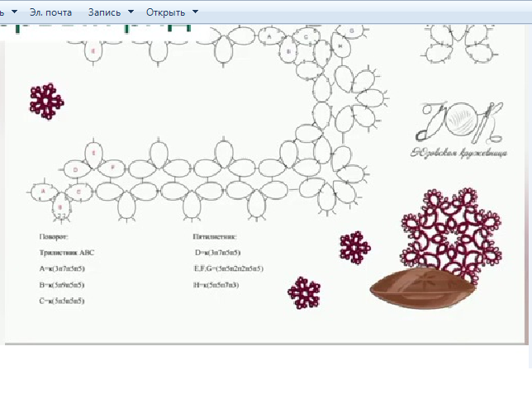Open the Запись menu

[x=104, y=12]
